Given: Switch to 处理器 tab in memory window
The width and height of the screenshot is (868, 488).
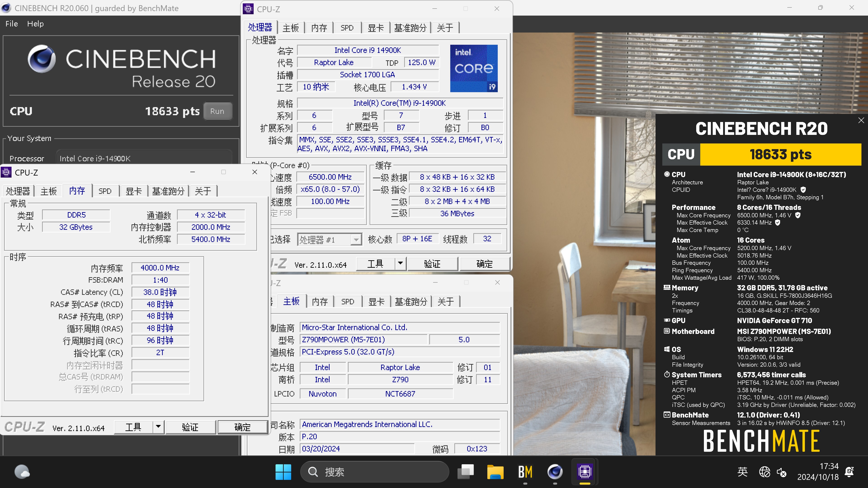Looking at the screenshot, I should point(18,191).
